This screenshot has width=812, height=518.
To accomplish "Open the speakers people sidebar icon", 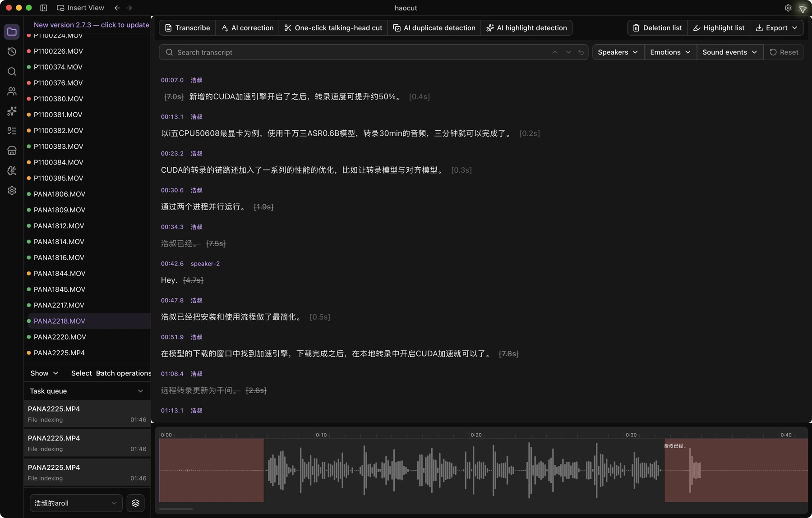I will 12,91.
